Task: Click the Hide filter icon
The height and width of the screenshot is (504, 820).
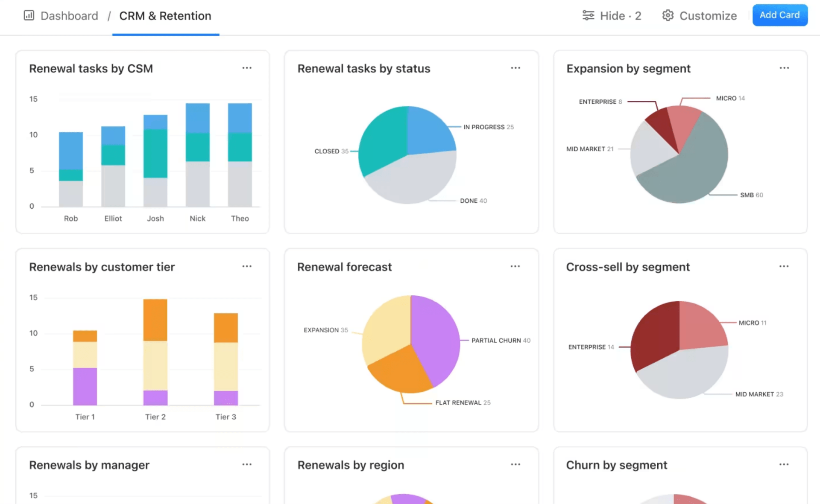Action: [x=589, y=15]
